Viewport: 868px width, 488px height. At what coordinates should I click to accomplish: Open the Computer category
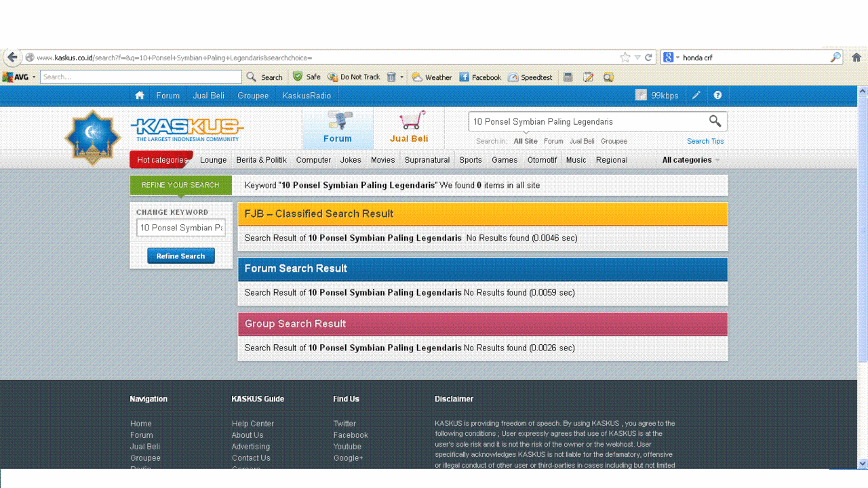click(x=313, y=160)
